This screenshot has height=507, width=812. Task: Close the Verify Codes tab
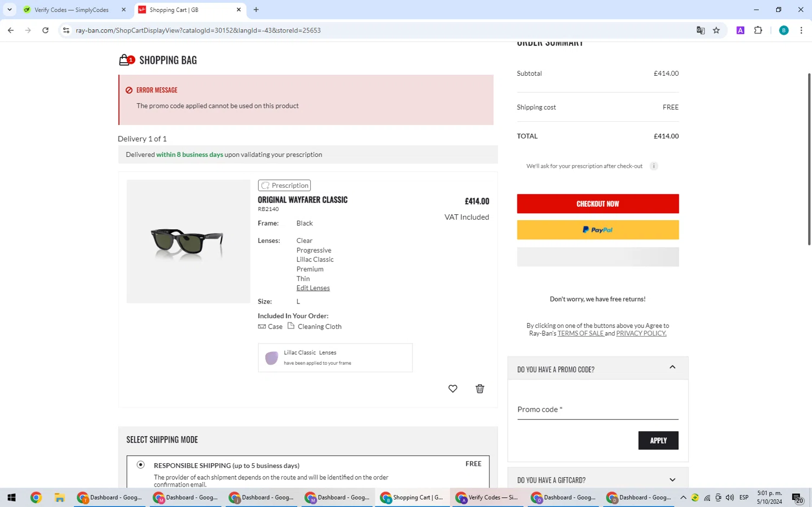(x=123, y=10)
